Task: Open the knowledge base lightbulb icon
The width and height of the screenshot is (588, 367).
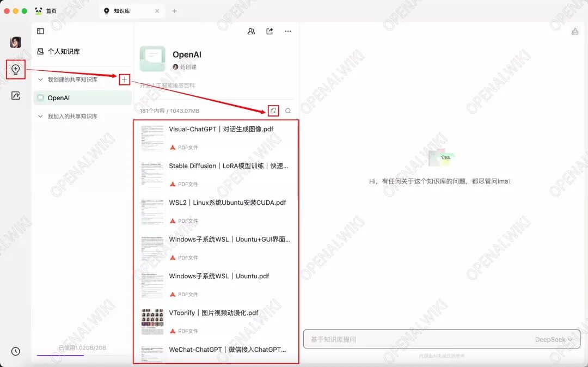Action: [x=15, y=70]
